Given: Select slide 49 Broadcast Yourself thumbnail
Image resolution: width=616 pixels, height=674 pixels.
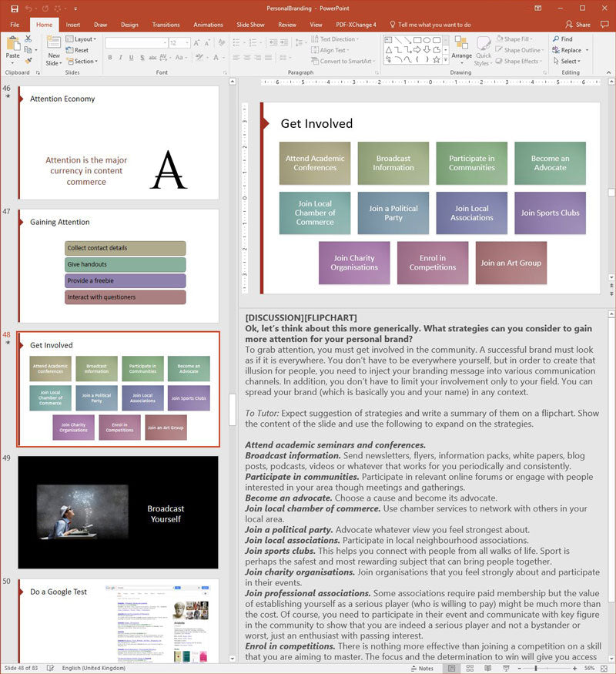Looking at the screenshot, I should (118, 512).
